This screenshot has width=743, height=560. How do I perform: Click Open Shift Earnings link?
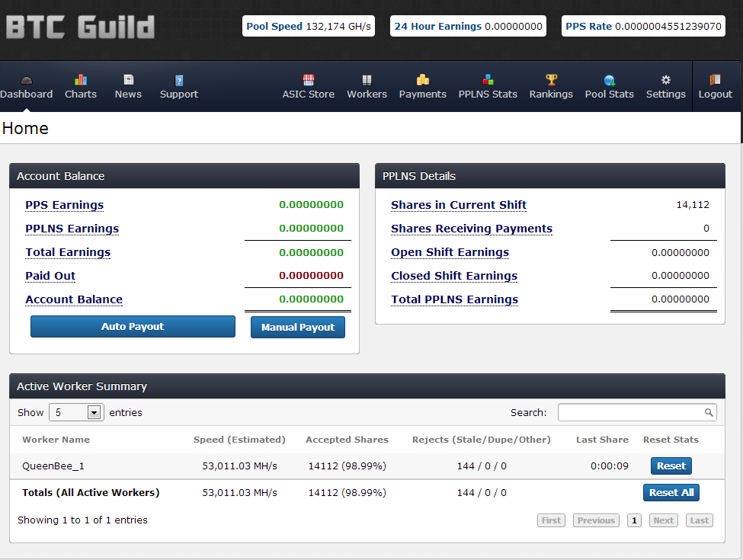coord(450,252)
